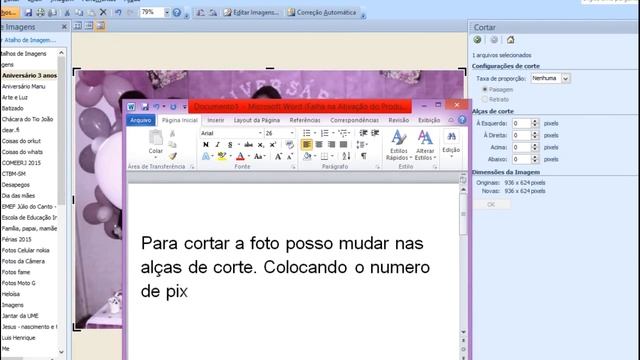
Task: Open the Edição dropdown in Word
Action: (451, 143)
